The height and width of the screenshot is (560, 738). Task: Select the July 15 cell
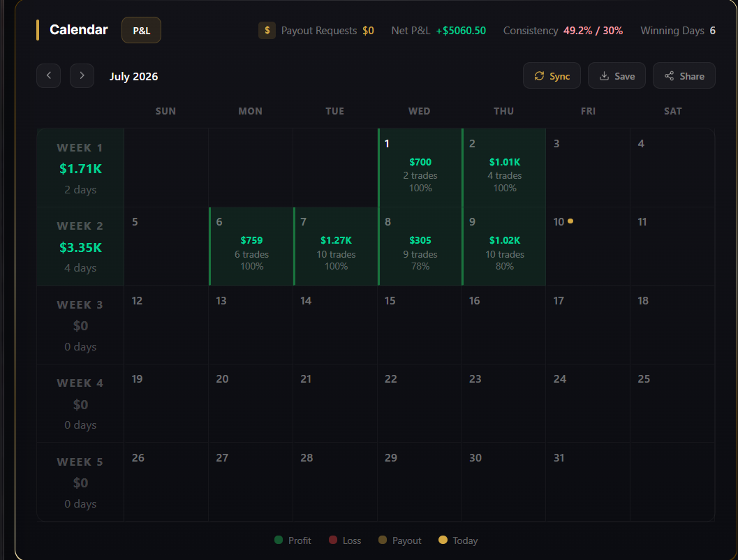tap(420, 325)
